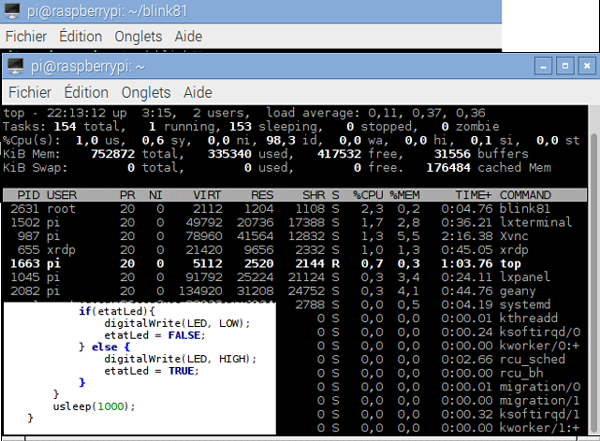Click terminal monitor icon in front window title bar
Viewport: 600px width, 441px height.
pos(16,67)
